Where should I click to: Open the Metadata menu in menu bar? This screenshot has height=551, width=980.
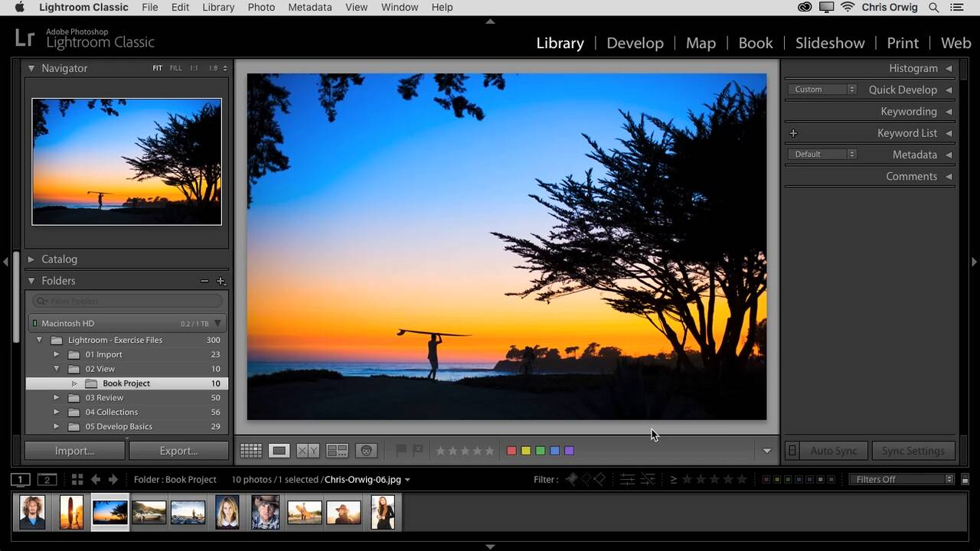coord(309,7)
